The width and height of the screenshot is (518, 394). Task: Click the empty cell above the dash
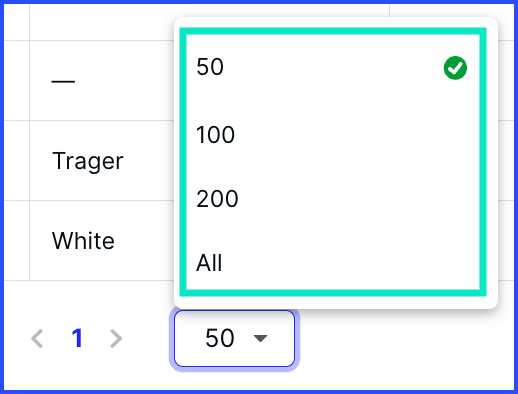102,22
